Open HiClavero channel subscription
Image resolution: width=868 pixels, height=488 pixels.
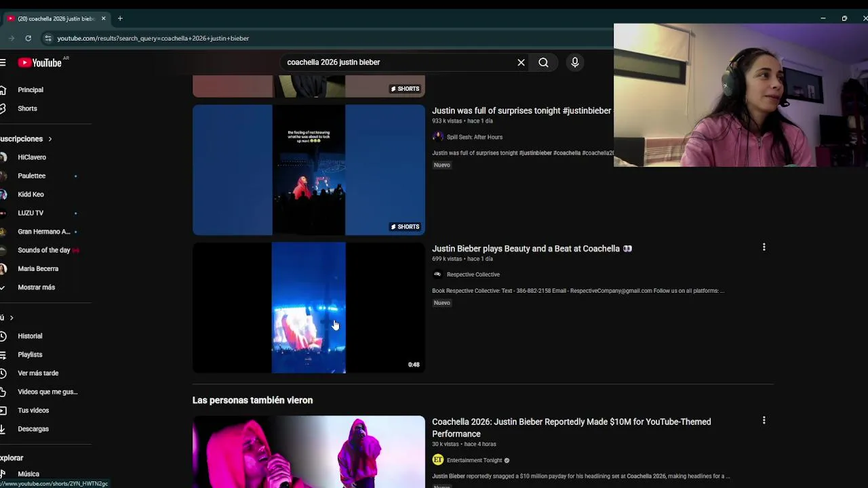coord(32,157)
